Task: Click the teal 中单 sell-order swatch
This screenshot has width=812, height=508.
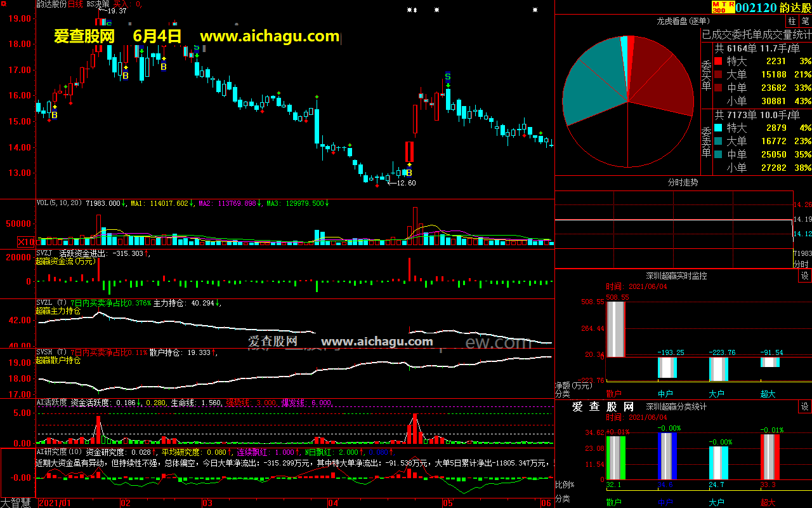Action: pyautogui.click(x=717, y=155)
